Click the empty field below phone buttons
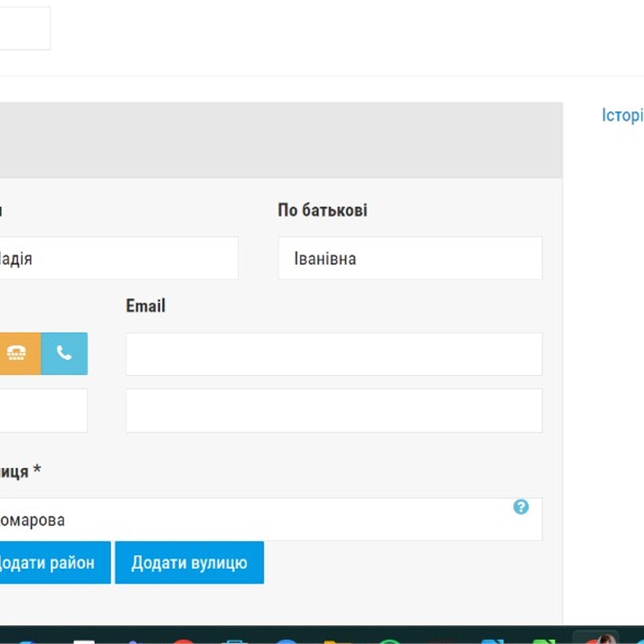644x644 pixels. click(43, 410)
